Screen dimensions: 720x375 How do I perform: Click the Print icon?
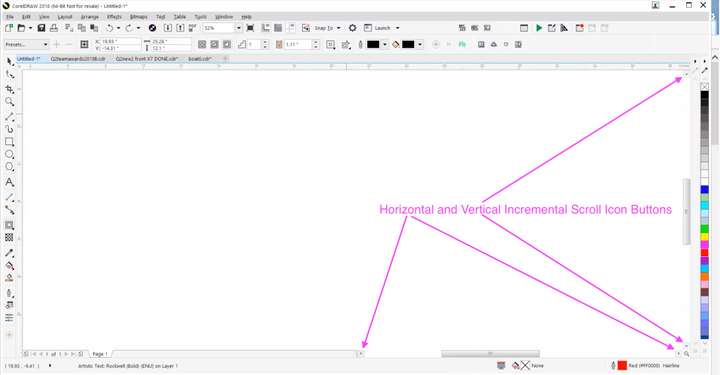54,28
